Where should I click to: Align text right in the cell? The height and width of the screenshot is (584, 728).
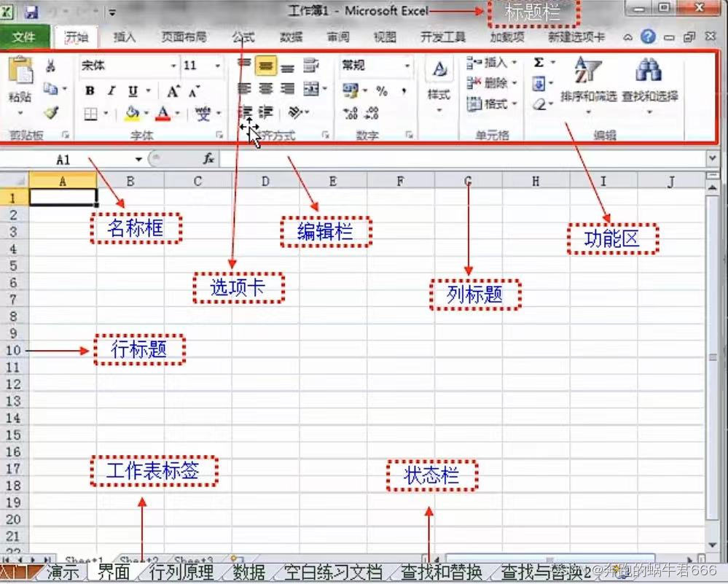point(287,87)
